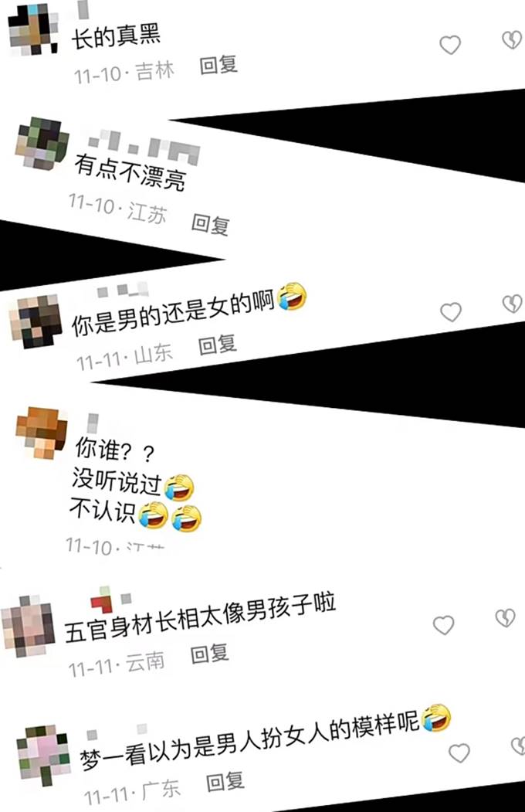The height and width of the screenshot is (812, 525).
Task: Open avatar of the 山东 commenter
Action: [x=36, y=321]
